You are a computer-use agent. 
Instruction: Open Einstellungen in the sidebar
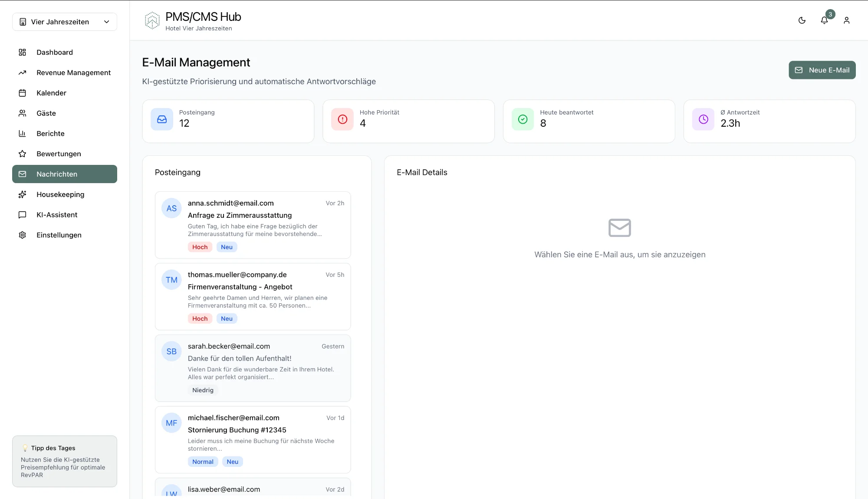(59, 235)
